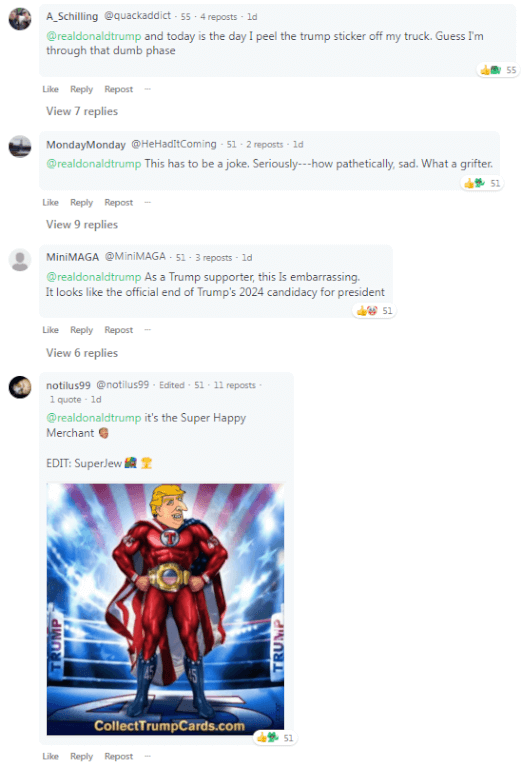This screenshot has width=522, height=768.
Task: Open notilus99's profile avatar
Action: click(20, 387)
